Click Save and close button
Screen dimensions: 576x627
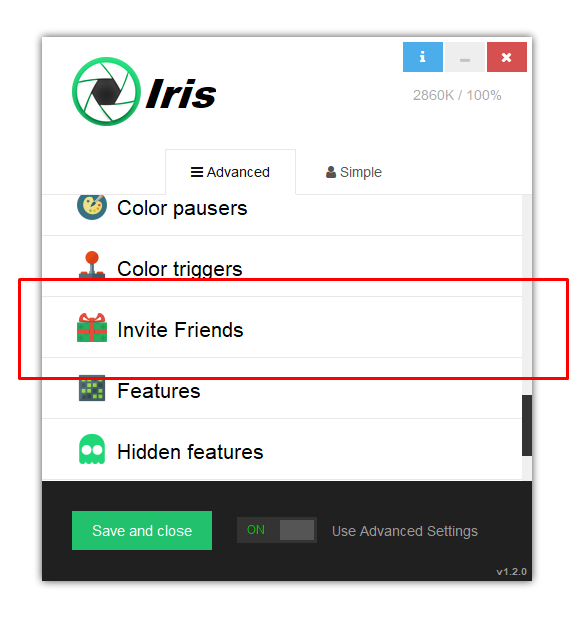142,530
